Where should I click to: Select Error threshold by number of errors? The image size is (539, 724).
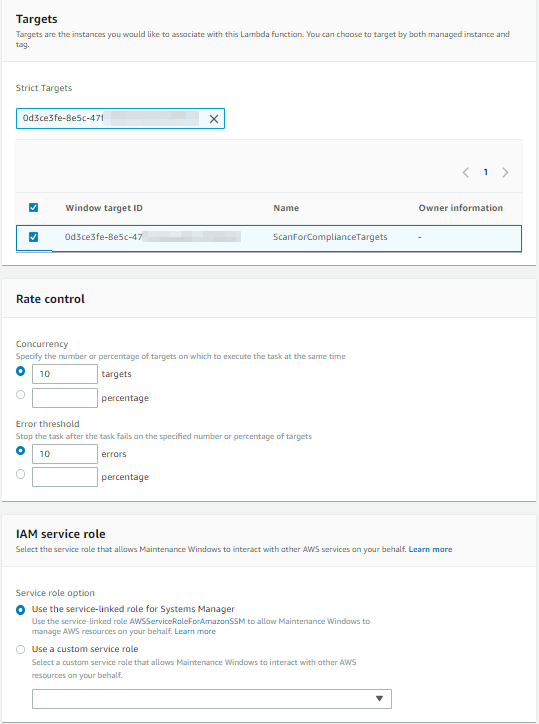20,450
